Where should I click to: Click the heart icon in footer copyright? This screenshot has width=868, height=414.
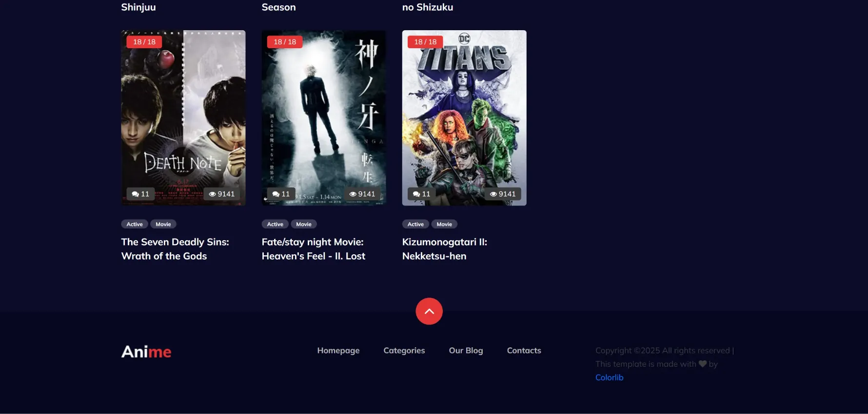tap(702, 364)
